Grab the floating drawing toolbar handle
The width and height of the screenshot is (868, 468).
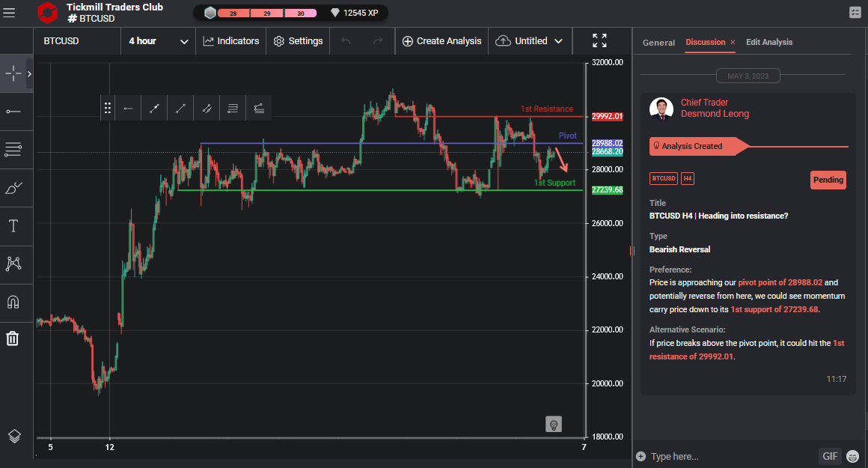pos(108,108)
